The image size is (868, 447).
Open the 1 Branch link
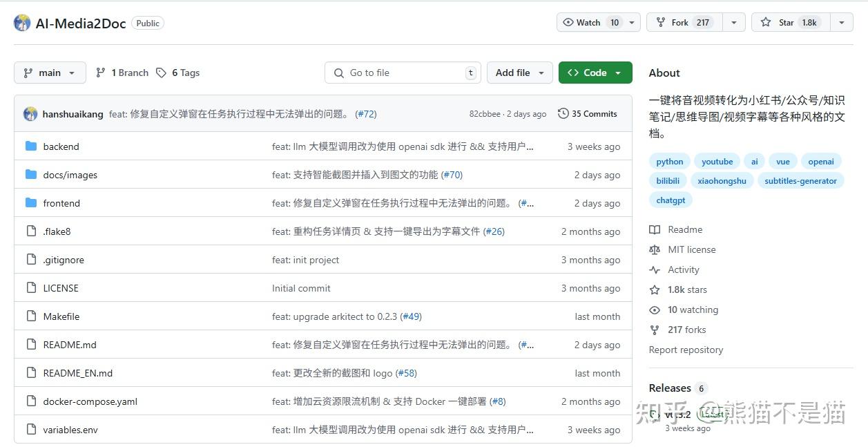pos(122,73)
